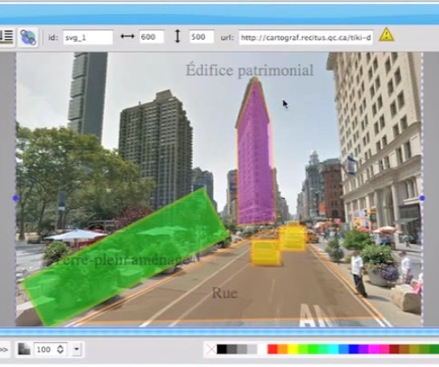
Task: Pick the magenta palette swatch
Action: pyautogui.click(x=374, y=349)
